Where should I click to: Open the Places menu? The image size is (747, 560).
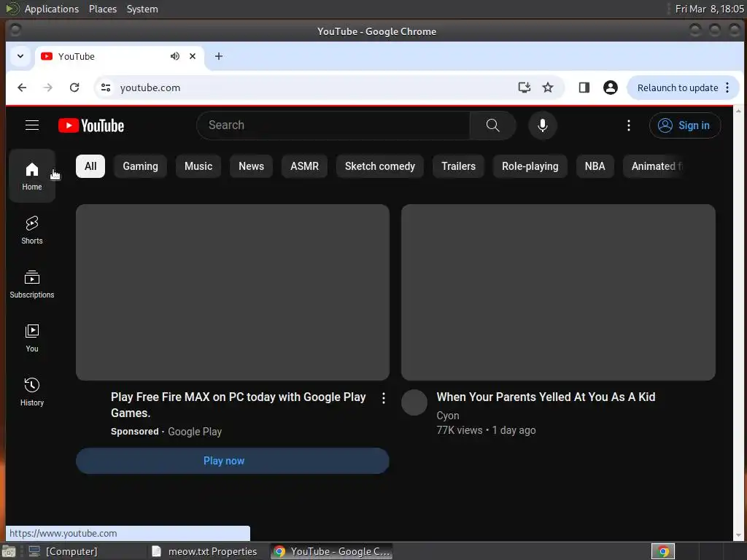tap(102, 9)
